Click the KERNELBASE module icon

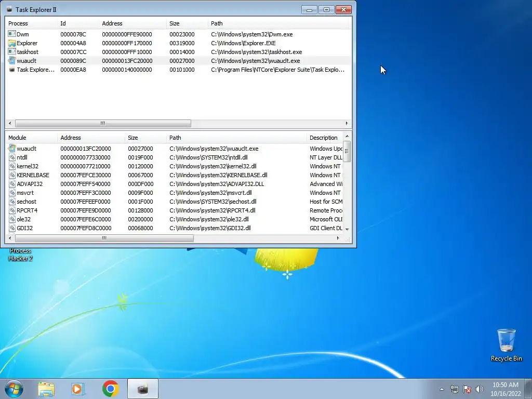tap(12, 175)
